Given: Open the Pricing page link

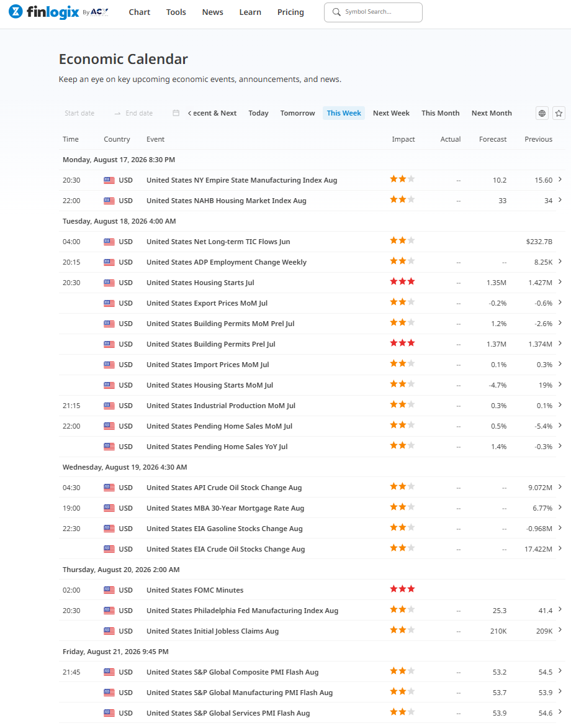Looking at the screenshot, I should [x=290, y=12].
